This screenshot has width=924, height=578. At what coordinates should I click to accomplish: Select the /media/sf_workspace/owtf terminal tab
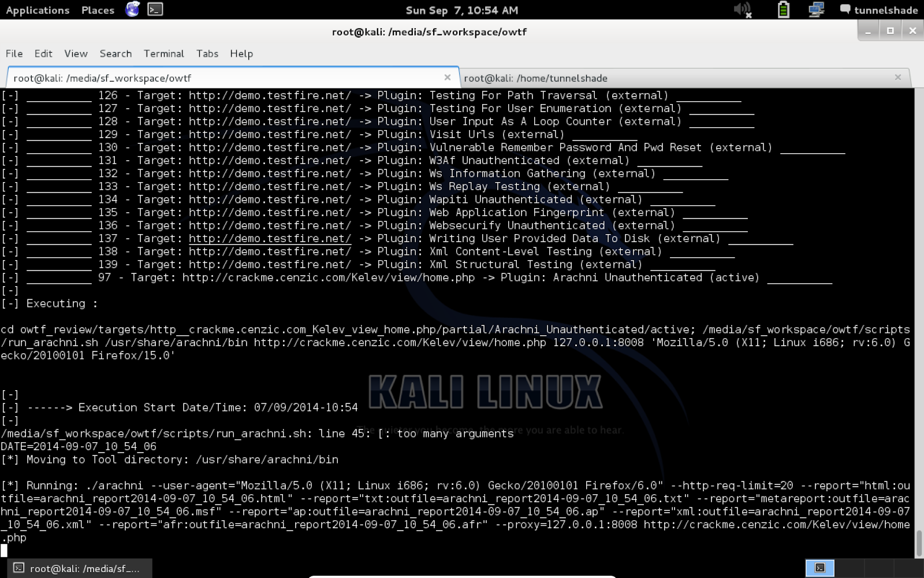pyautogui.click(x=232, y=77)
